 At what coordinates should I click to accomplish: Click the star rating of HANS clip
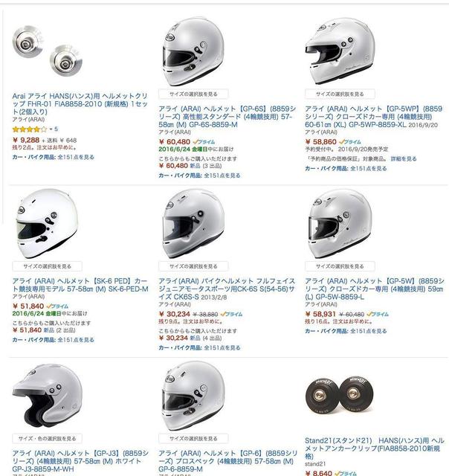[x=30, y=129]
